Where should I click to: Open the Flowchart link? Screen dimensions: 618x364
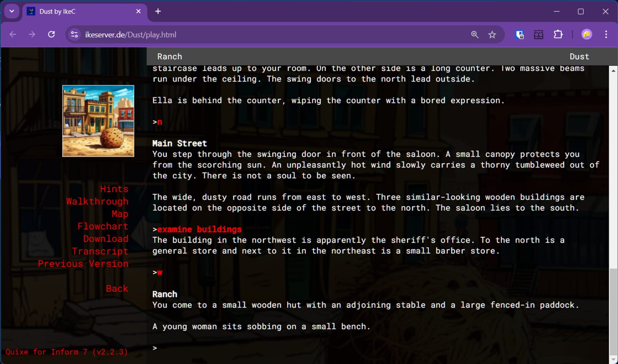coord(103,226)
